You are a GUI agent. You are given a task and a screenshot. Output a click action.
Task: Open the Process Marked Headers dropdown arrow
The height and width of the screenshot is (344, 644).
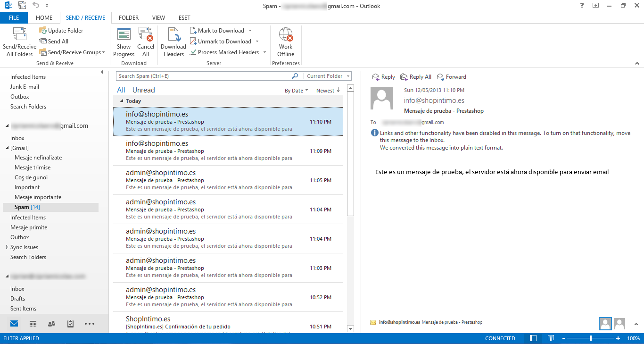[264, 52]
